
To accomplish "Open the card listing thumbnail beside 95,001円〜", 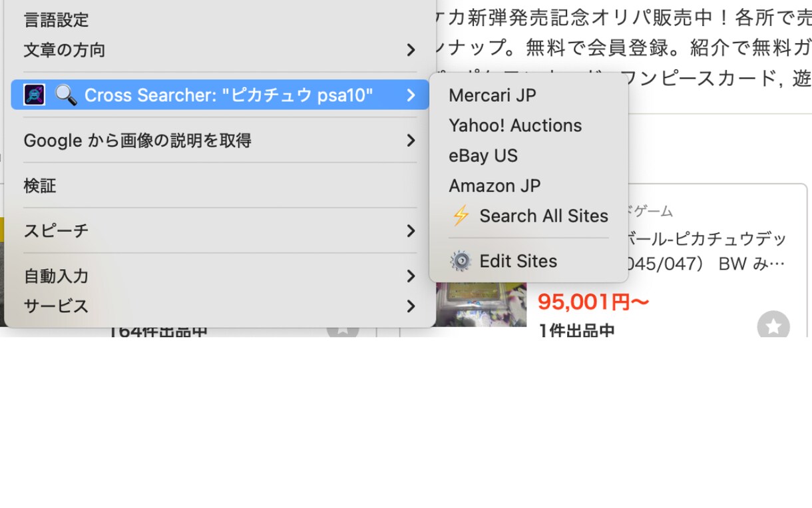I will 481,304.
